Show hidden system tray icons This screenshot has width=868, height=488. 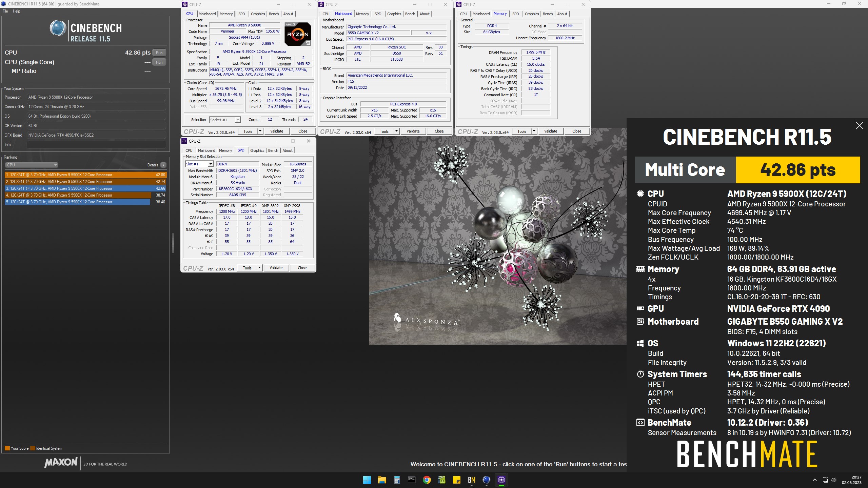tap(814, 480)
